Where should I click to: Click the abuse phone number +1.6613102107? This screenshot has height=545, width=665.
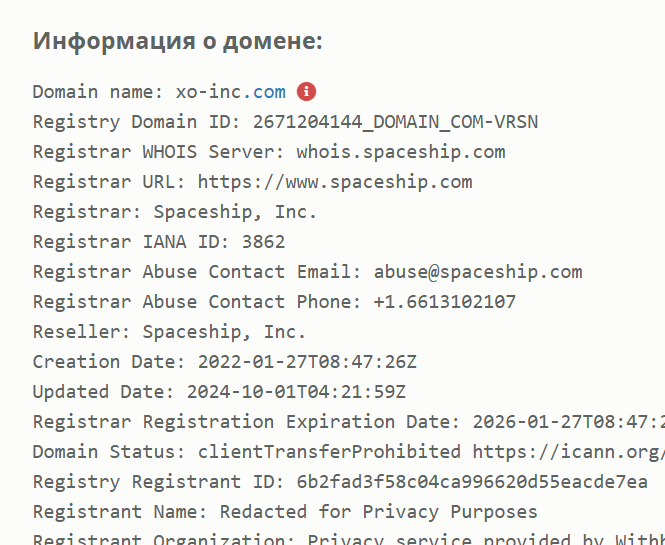click(x=444, y=302)
